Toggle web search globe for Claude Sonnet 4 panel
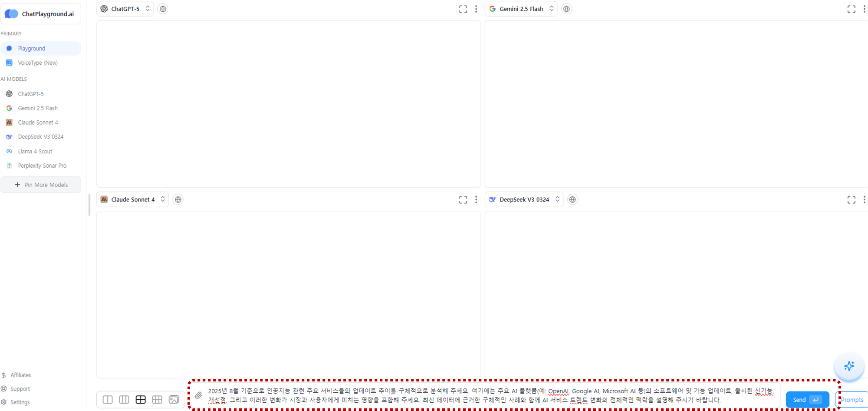 point(178,199)
